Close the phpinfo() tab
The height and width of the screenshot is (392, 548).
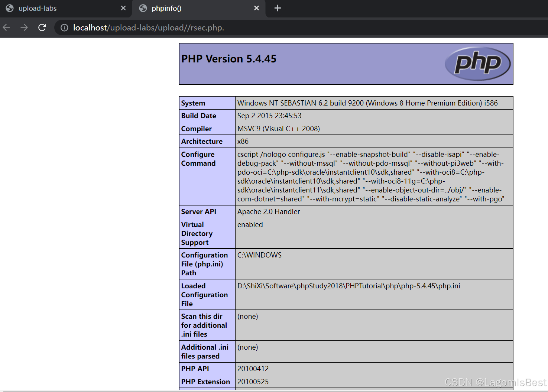coord(256,8)
